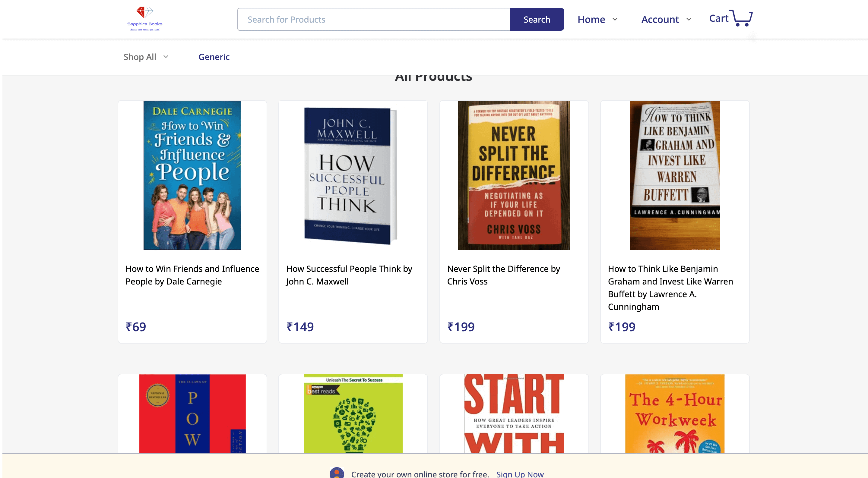Expand the Home menu chevron

coord(615,20)
